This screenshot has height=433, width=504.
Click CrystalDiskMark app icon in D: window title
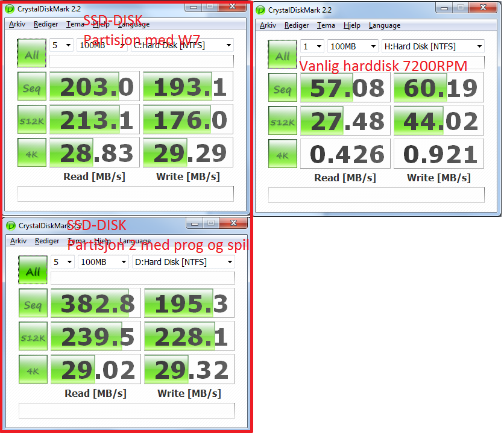point(11,226)
